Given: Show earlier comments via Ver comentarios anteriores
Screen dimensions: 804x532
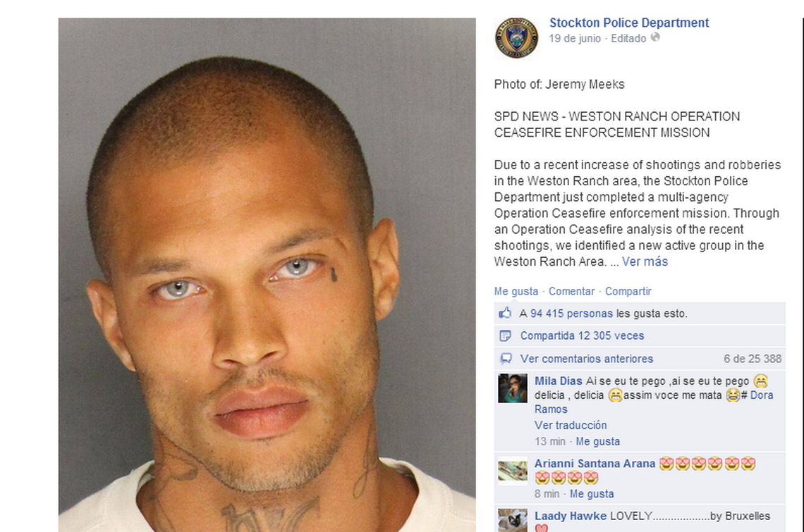Looking at the screenshot, I should [587, 359].
